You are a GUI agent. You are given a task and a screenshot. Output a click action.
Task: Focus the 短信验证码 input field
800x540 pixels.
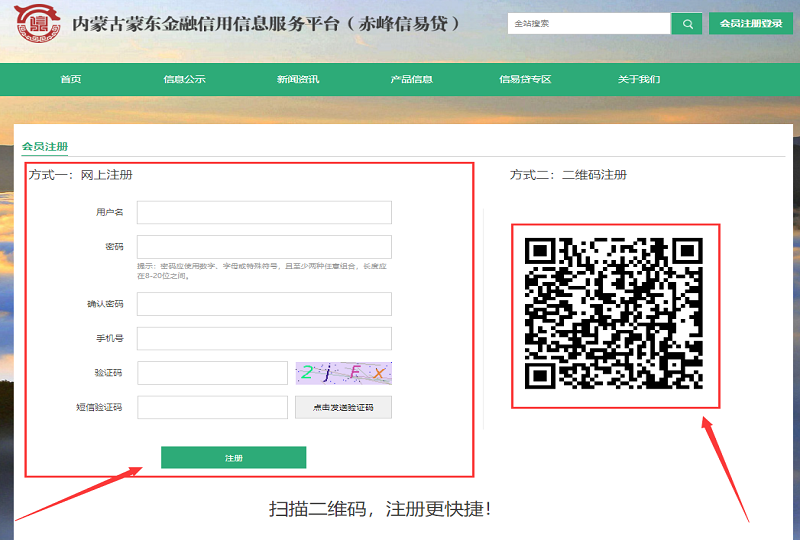tap(212, 407)
